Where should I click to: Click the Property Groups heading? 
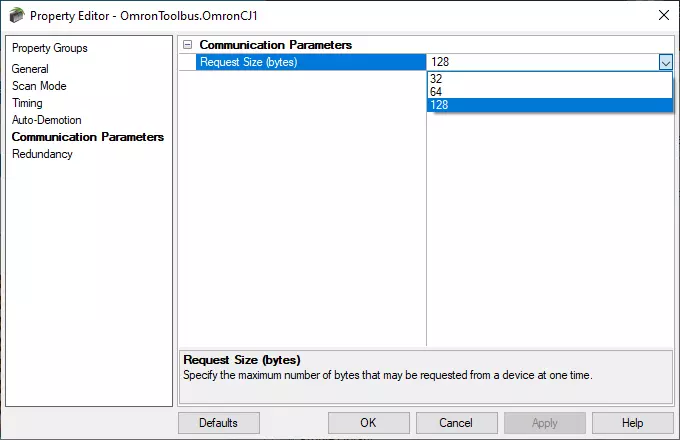(49, 48)
